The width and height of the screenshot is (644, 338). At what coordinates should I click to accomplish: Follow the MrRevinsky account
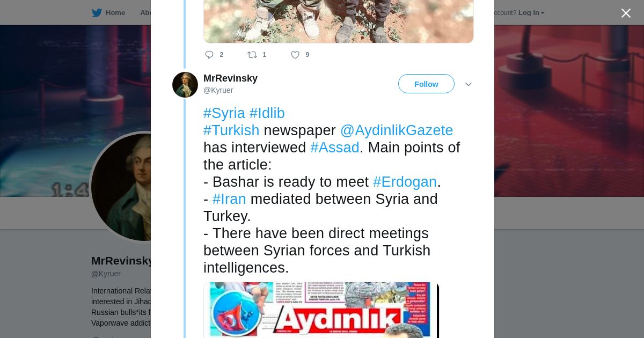coord(426,84)
